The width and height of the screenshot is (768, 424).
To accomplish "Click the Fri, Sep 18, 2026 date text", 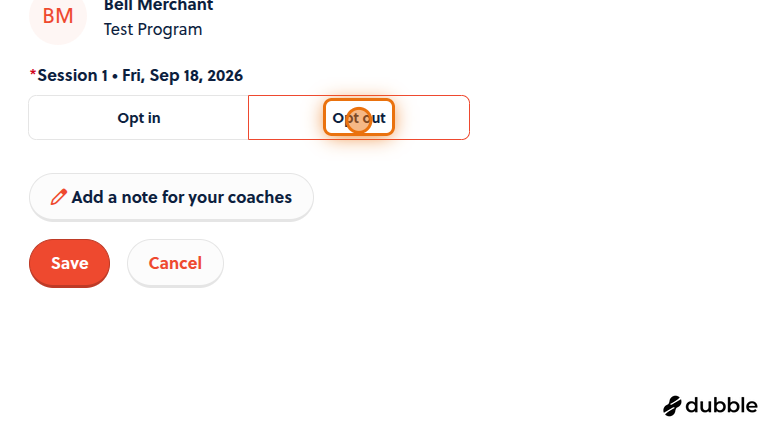I will click(182, 75).
